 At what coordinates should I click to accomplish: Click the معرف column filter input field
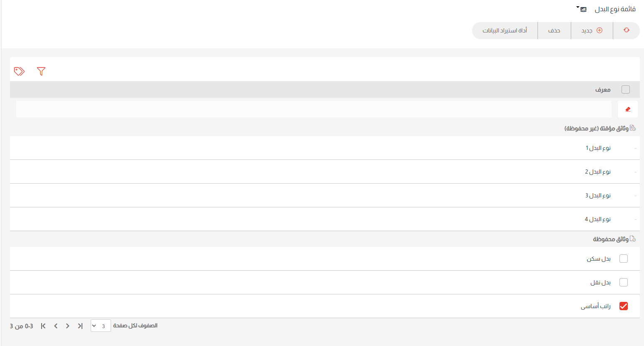point(314,109)
